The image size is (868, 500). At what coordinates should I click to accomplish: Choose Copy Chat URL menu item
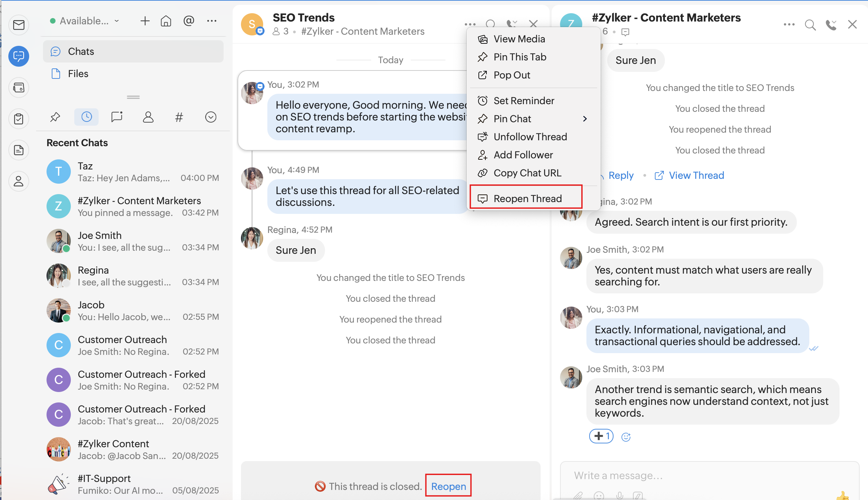pyautogui.click(x=527, y=173)
